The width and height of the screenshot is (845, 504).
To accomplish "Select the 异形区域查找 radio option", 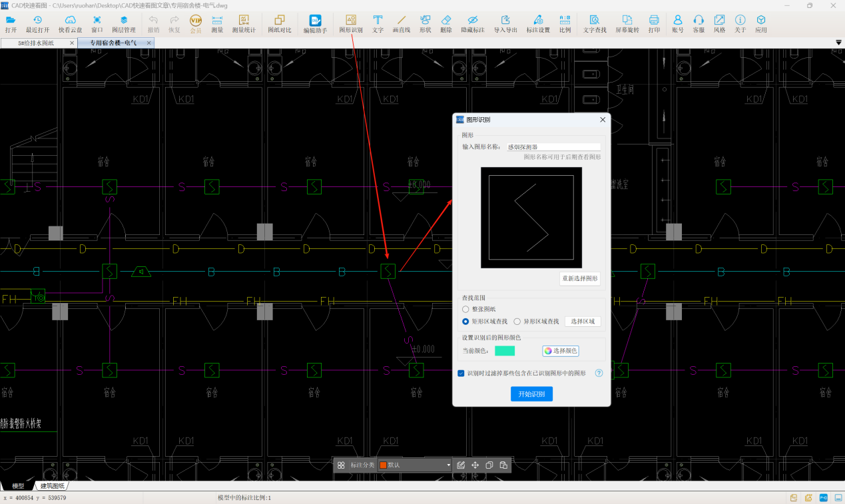I will click(x=517, y=322).
